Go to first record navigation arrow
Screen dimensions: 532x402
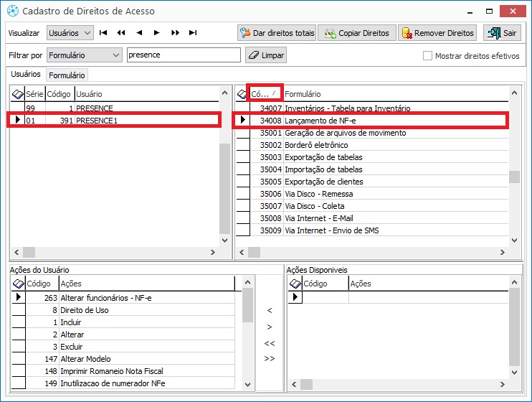(x=103, y=32)
